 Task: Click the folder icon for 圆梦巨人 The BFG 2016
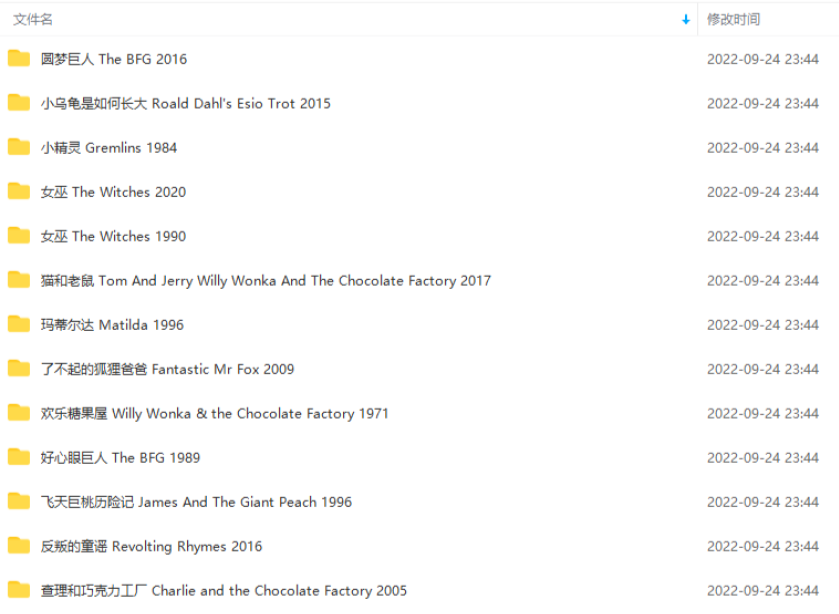click(x=19, y=58)
